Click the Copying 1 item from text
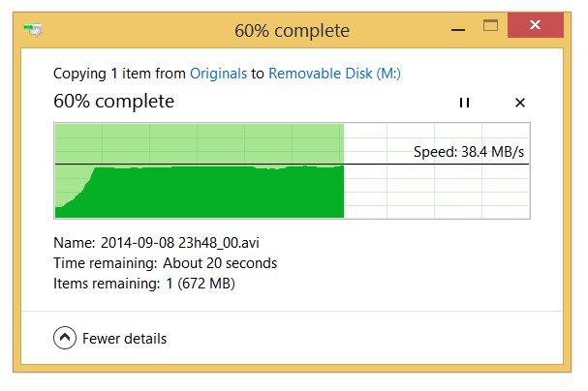The height and width of the screenshot is (391, 588). (x=119, y=74)
